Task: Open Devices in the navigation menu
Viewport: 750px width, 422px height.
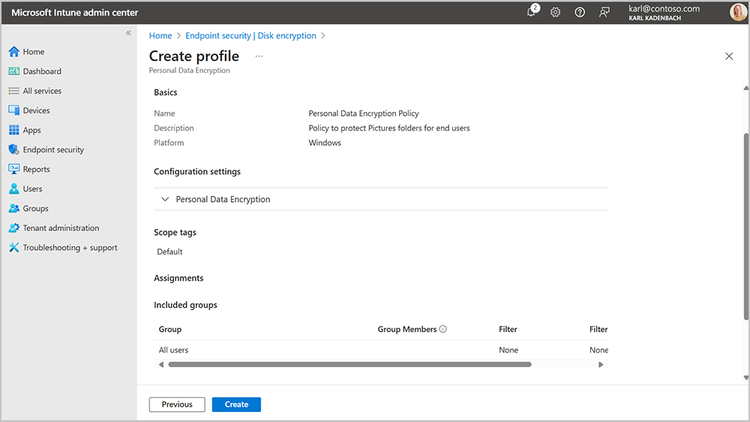Action: (x=36, y=111)
